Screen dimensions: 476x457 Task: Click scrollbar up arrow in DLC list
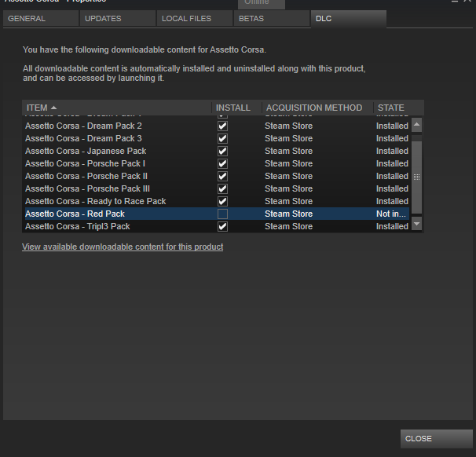pyautogui.click(x=417, y=125)
